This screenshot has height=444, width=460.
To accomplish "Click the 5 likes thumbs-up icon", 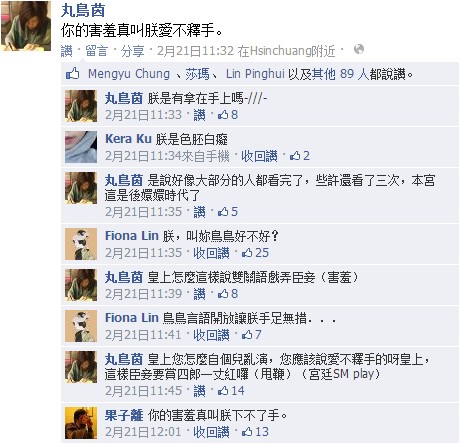I will [x=223, y=212].
